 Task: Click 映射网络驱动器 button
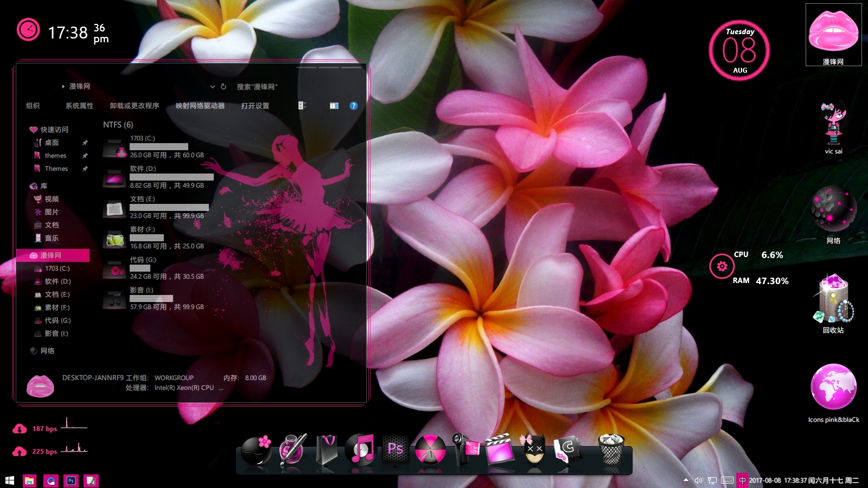pyautogui.click(x=200, y=106)
